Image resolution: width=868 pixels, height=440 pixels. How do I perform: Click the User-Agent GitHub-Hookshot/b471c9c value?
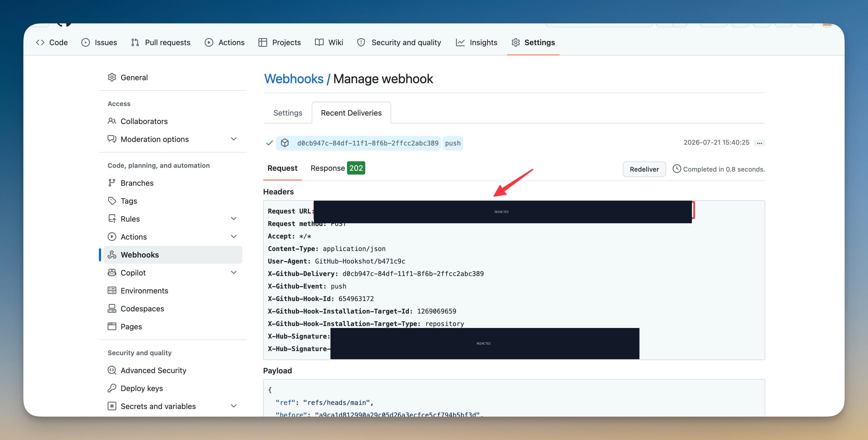(x=360, y=261)
